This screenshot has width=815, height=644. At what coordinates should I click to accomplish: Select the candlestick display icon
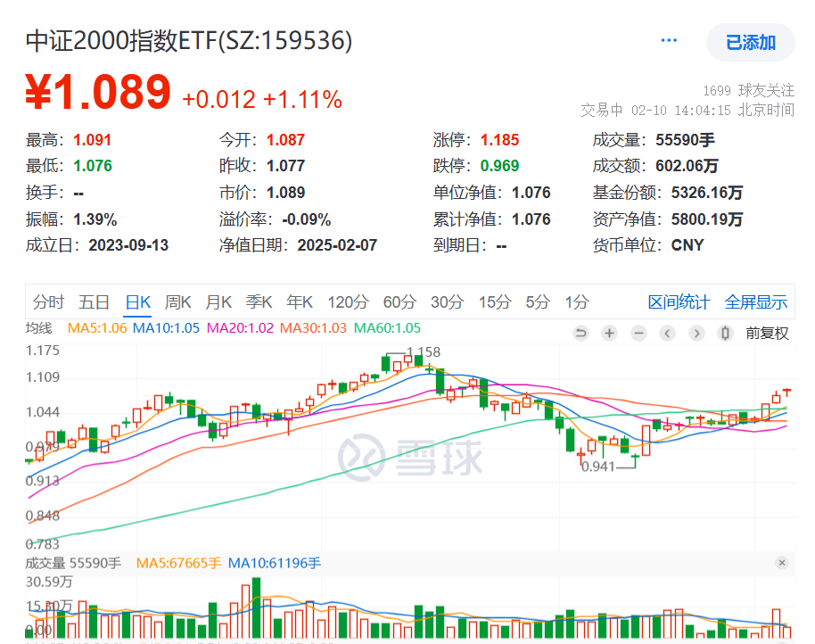[x=726, y=333]
